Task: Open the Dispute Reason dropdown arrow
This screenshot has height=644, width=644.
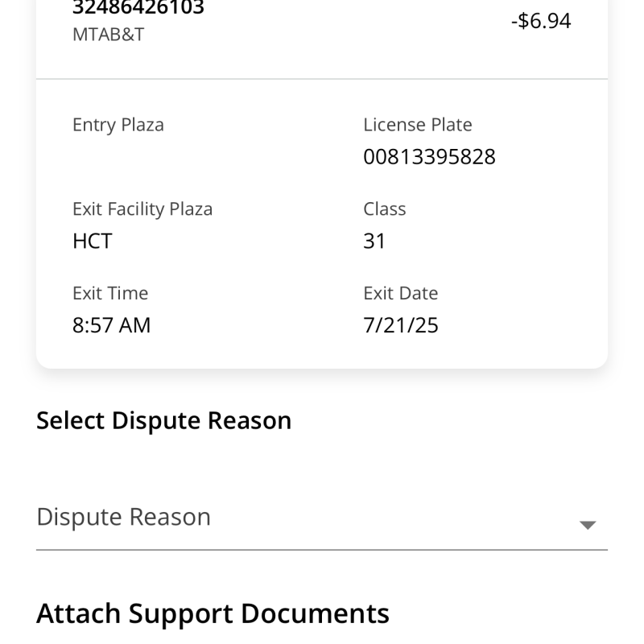Action: [x=588, y=525]
